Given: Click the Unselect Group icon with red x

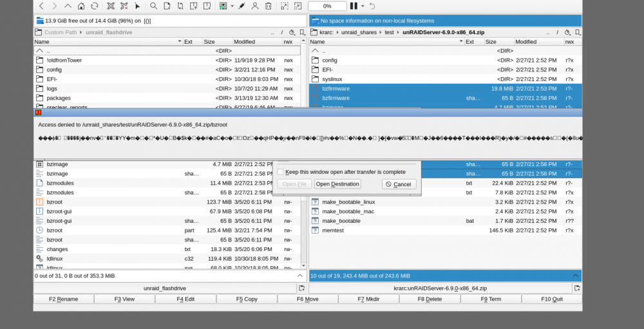Looking at the screenshot, I should tap(124, 6).
